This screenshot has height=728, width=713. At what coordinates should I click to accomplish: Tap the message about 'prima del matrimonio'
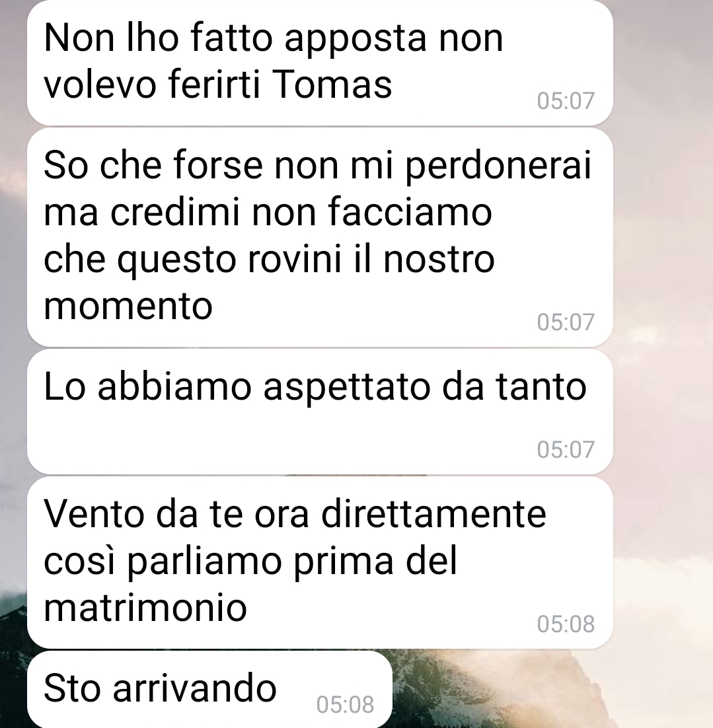click(x=320, y=562)
